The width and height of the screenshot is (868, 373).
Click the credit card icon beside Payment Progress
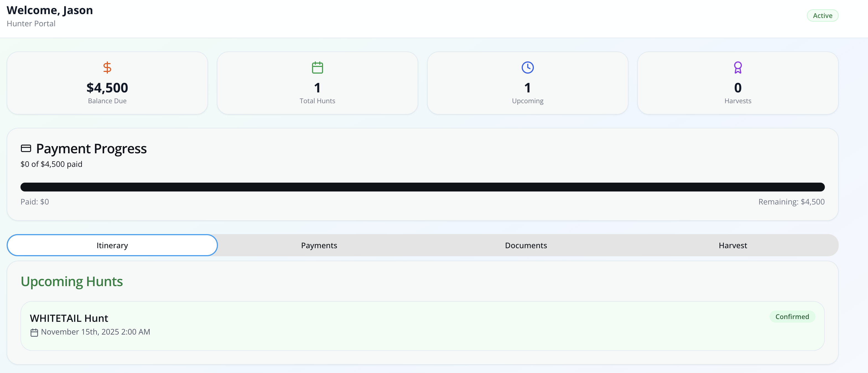point(26,148)
